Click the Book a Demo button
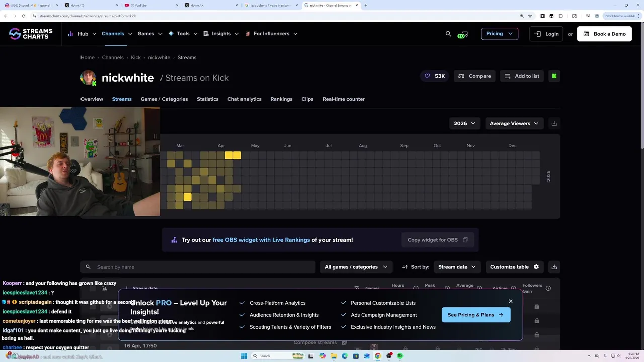Viewport: 644px width, 362px height. click(604, 34)
